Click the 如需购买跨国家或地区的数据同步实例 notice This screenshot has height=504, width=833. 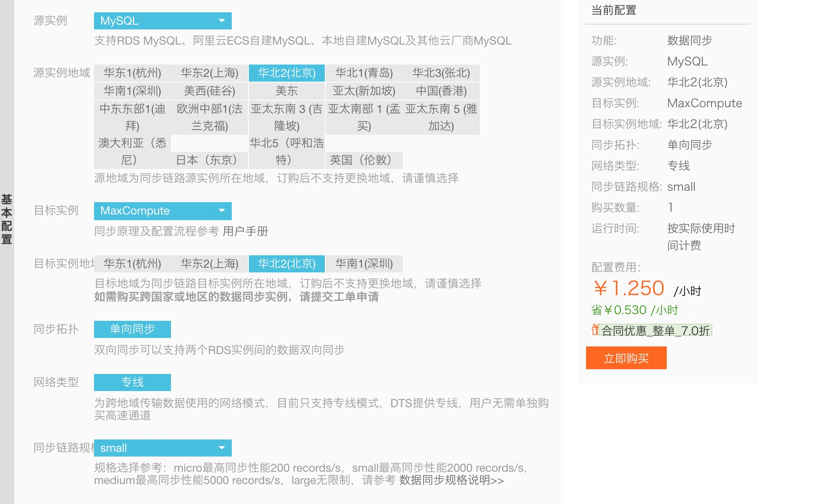click(x=237, y=297)
